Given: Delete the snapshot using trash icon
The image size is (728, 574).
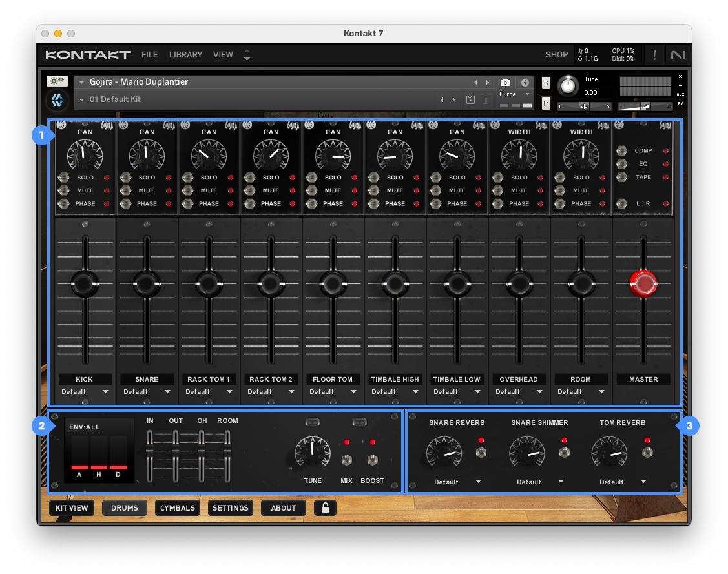Looking at the screenshot, I should pyautogui.click(x=486, y=99).
